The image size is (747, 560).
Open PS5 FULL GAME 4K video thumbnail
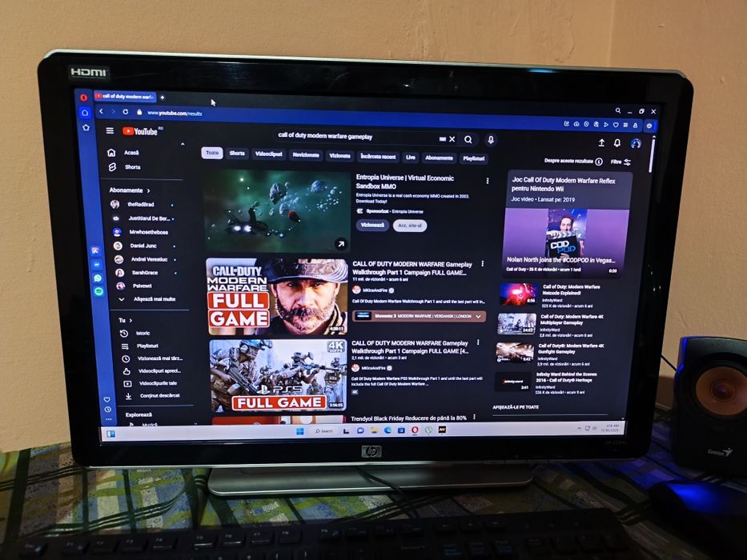coord(278,376)
